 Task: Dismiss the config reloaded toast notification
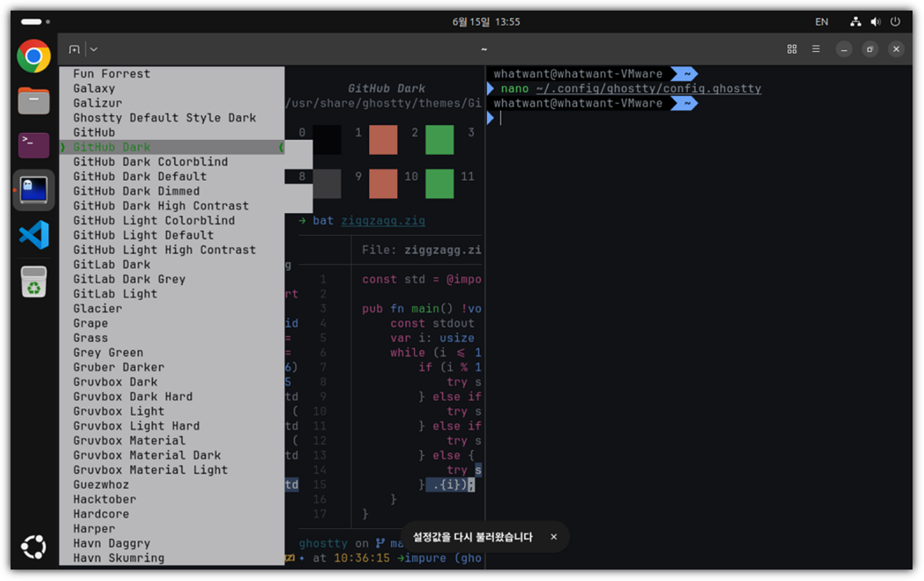tap(553, 537)
